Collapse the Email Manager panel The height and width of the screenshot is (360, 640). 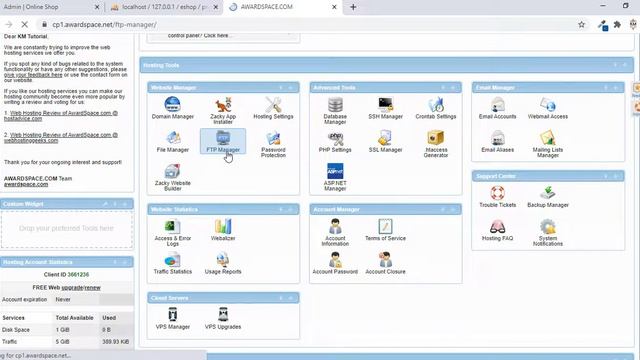[x=606, y=88]
